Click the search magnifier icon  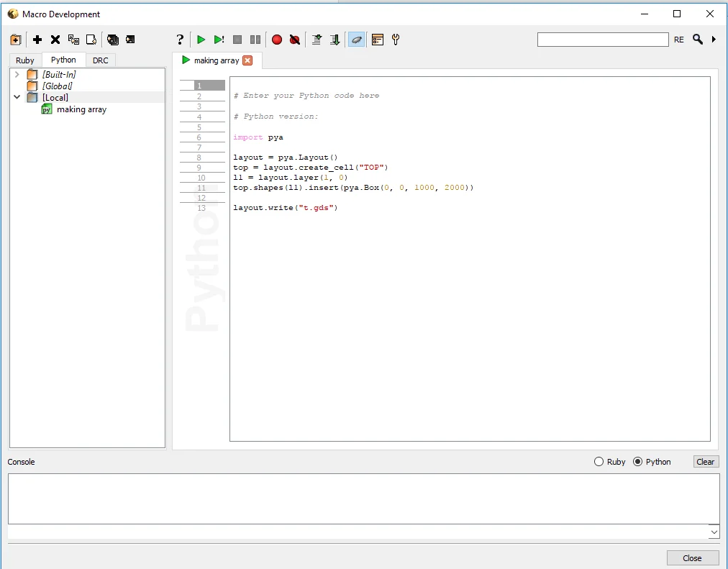click(698, 40)
